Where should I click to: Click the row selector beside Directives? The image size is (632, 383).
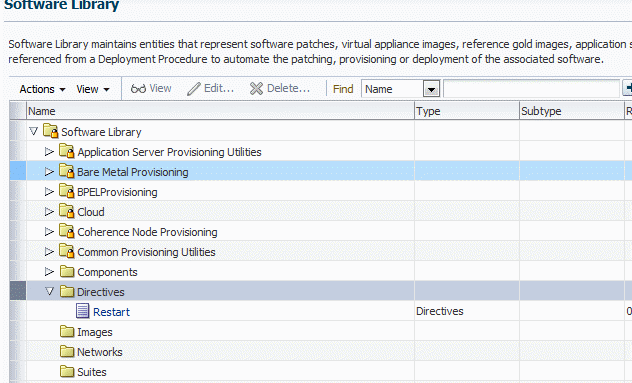point(18,291)
